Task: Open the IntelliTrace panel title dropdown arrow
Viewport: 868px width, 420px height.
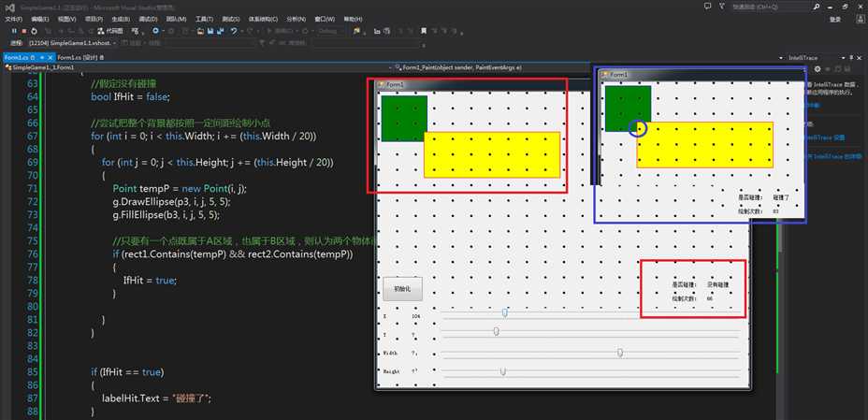Action: 843,58
